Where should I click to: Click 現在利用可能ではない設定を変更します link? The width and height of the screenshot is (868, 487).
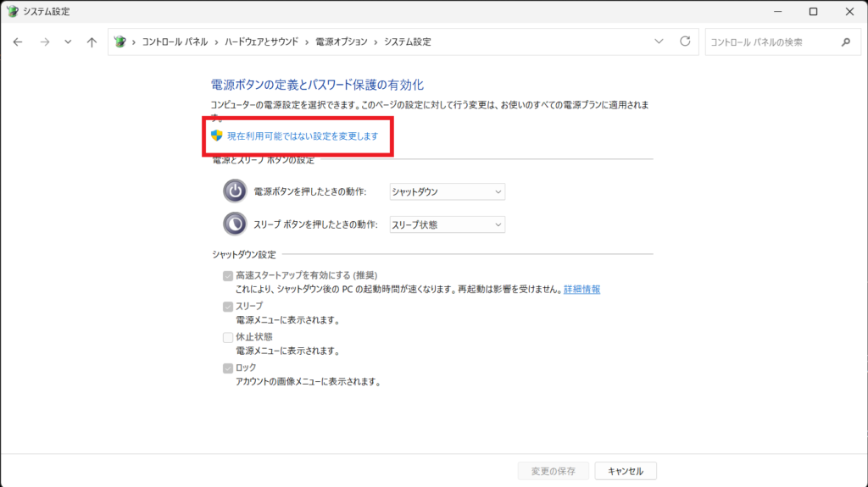[x=302, y=136]
